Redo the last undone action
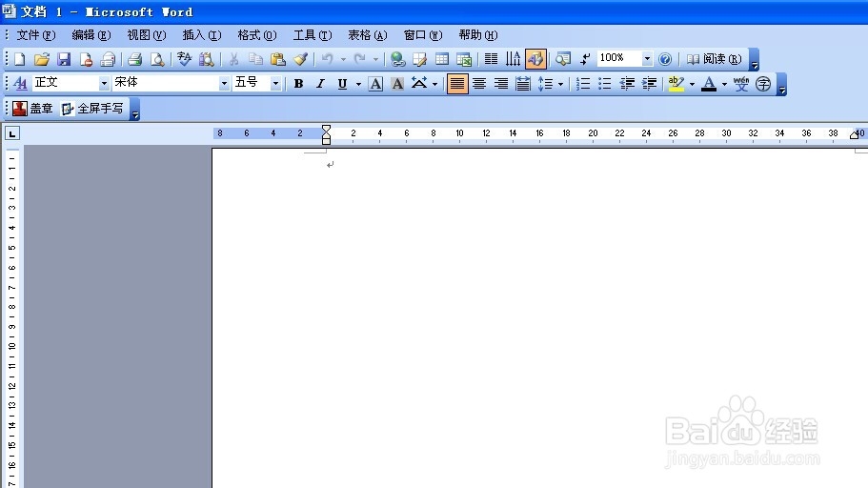This screenshot has height=488, width=868. click(360, 59)
